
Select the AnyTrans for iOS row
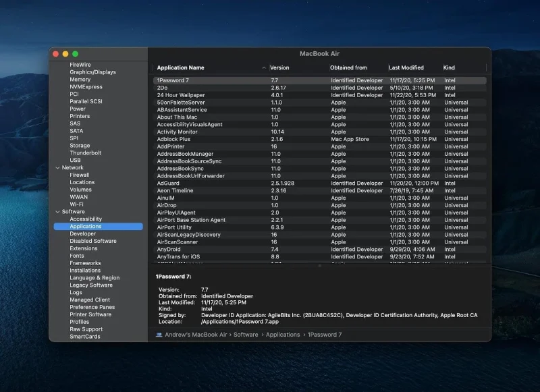click(x=319, y=257)
